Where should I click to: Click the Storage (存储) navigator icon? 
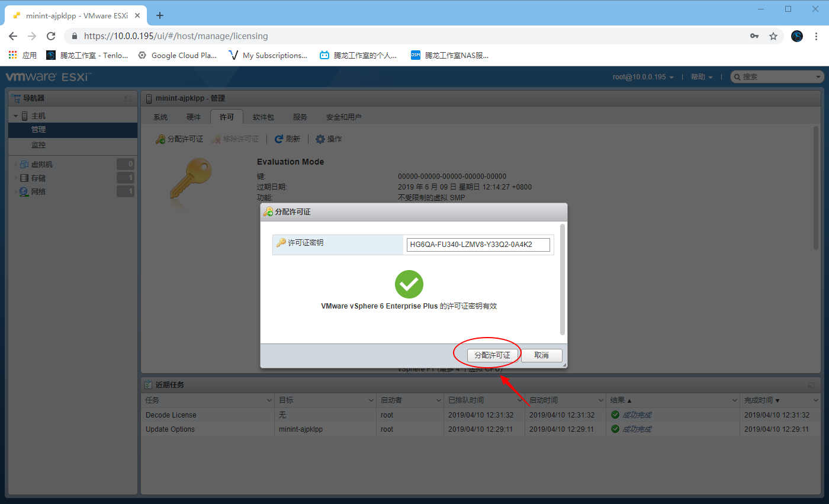point(24,178)
